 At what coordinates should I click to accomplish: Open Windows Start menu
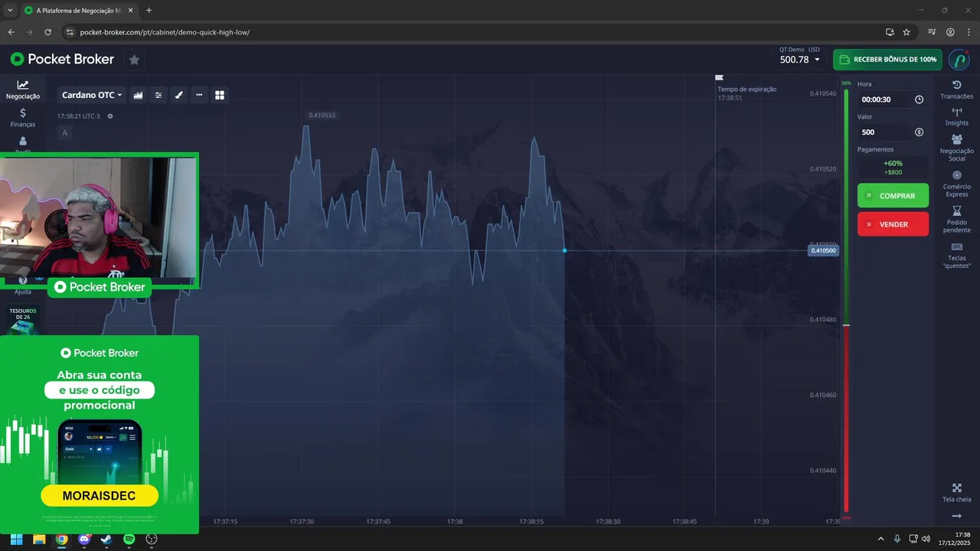pos(16,540)
